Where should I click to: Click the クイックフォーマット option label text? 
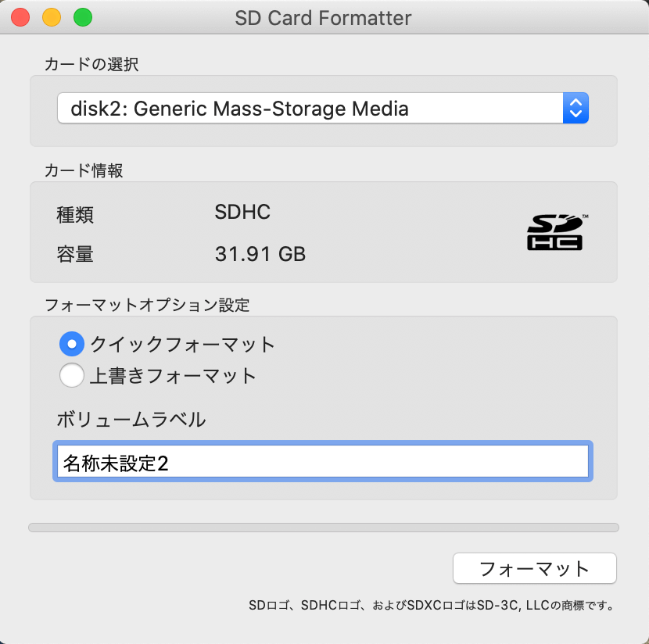(182, 344)
